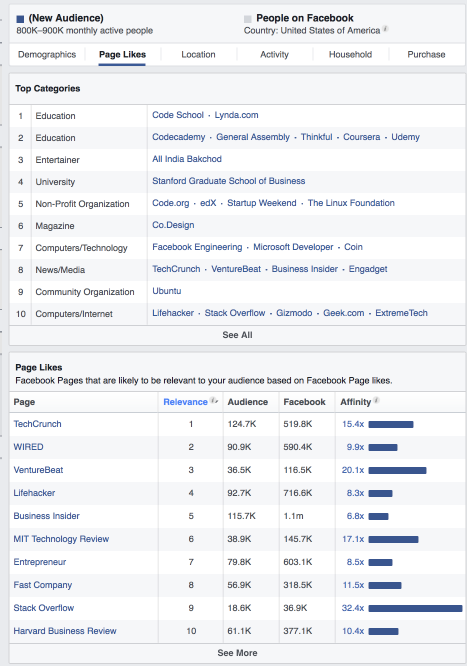Open Stack Overflow link in Computers/Internet row

tap(235, 313)
